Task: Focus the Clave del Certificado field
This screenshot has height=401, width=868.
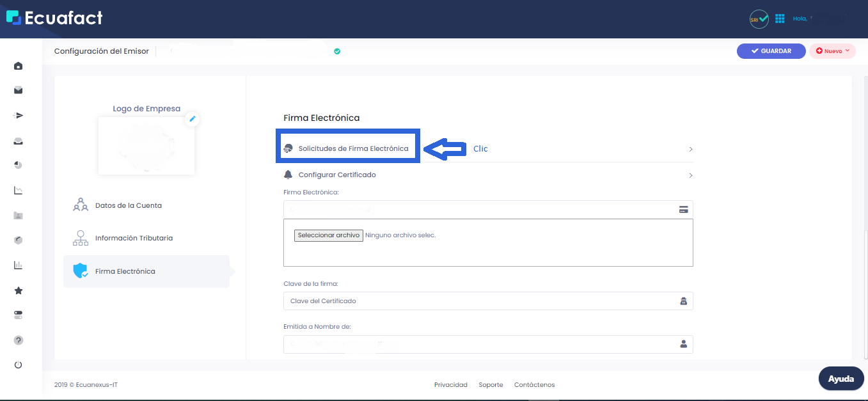Action: click(480, 301)
